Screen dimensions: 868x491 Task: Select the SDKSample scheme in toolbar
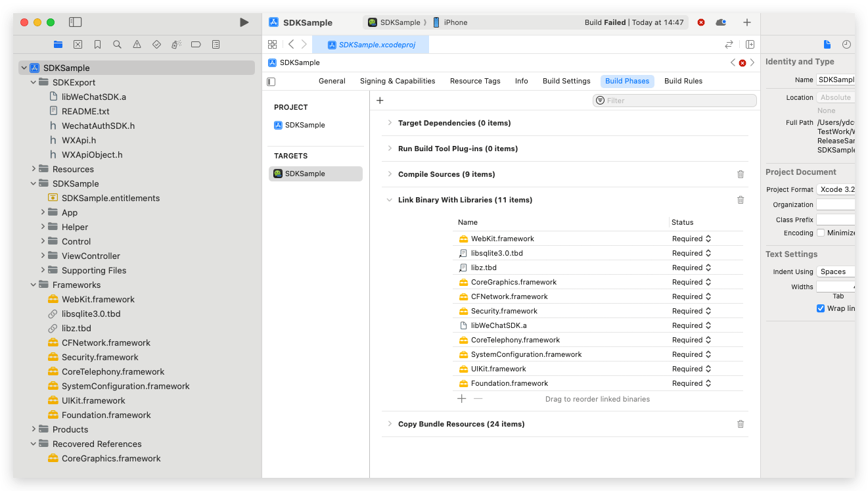[x=394, y=22]
